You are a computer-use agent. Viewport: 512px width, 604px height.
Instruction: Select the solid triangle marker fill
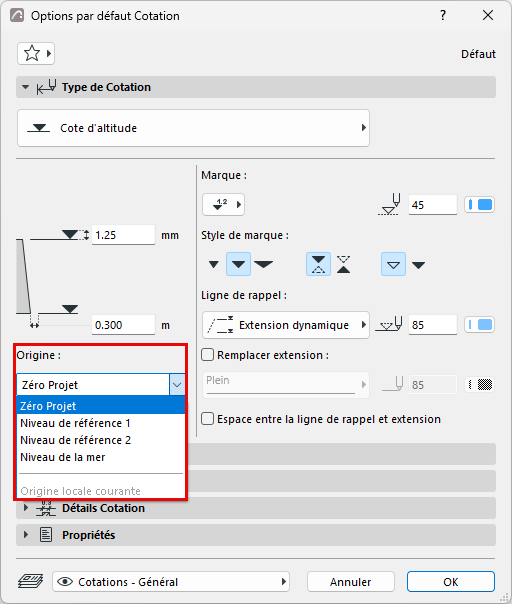(418, 265)
